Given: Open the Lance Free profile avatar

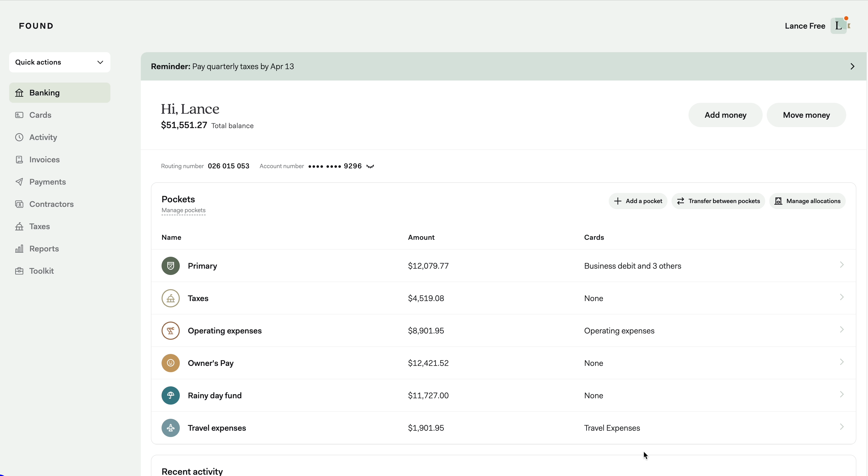Looking at the screenshot, I should [x=839, y=26].
